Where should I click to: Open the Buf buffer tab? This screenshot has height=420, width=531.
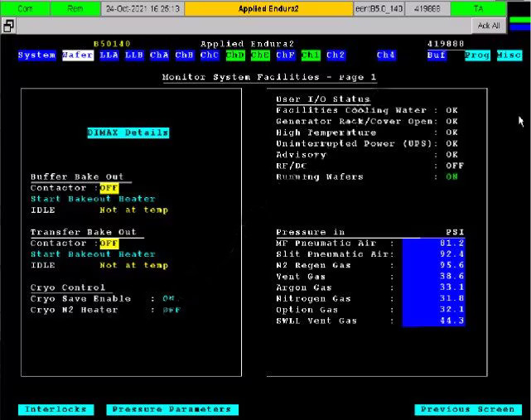pos(437,56)
